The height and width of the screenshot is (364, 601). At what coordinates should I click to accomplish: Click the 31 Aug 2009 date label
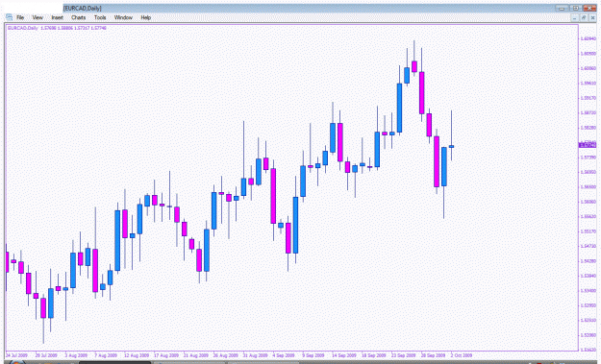[255, 355]
